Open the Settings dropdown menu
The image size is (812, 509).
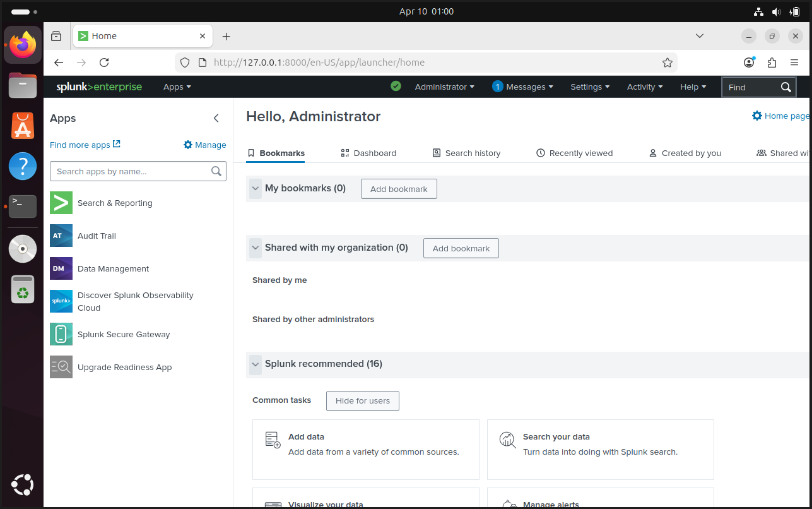pos(589,87)
